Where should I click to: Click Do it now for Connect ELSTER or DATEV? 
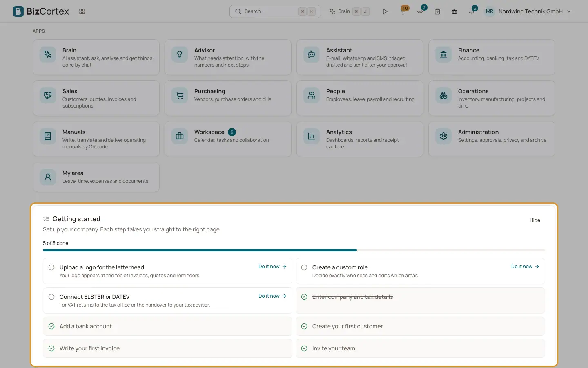[272, 296]
